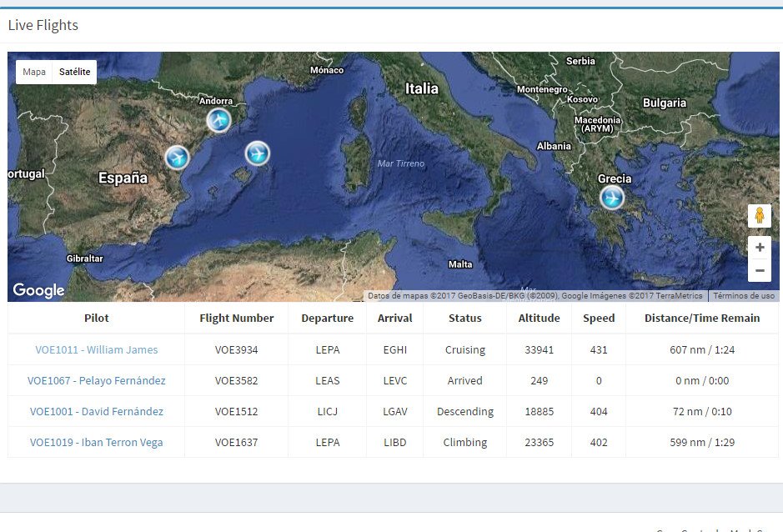Click departure airport LEAS
The height and width of the screenshot is (532, 783).
coord(328,380)
